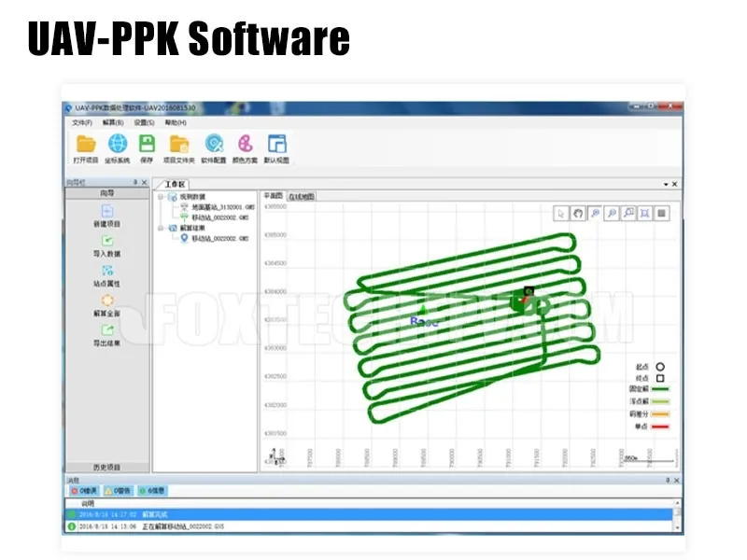Open the 颜色方案 color scheme palette icon
This screenshot has width=747, height=560.
(x=246, y=144)
